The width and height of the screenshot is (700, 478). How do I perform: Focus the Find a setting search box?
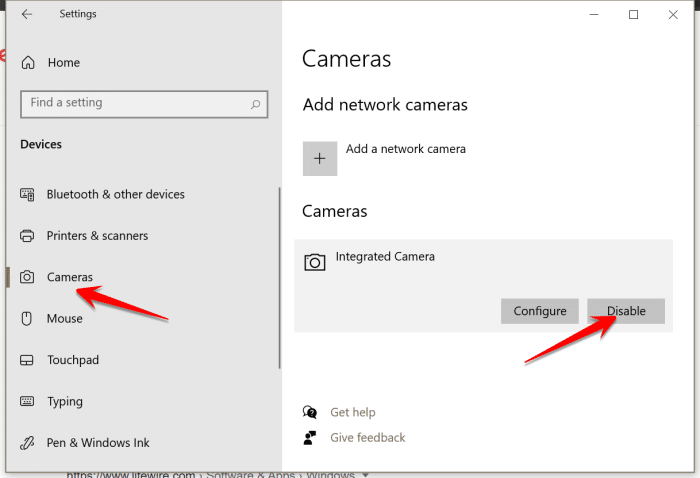click(x=144, y=104)
